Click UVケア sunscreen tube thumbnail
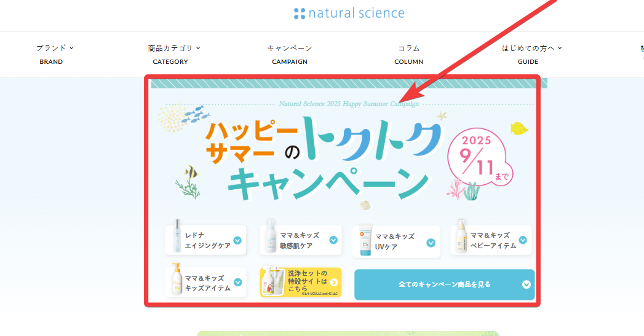This screenshot has height=336, width=644. pyautogui.click(x=365, y=240)
